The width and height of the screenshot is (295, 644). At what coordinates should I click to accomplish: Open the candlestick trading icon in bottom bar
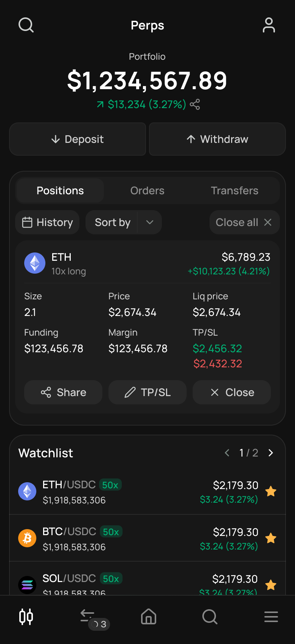[x=26, y=617]
